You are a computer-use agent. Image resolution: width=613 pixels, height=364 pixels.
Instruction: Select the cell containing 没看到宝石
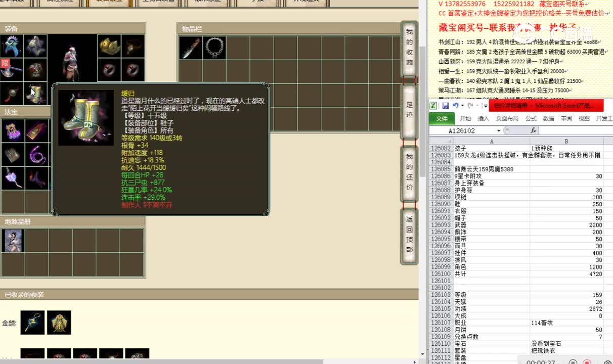coord(566,344)
